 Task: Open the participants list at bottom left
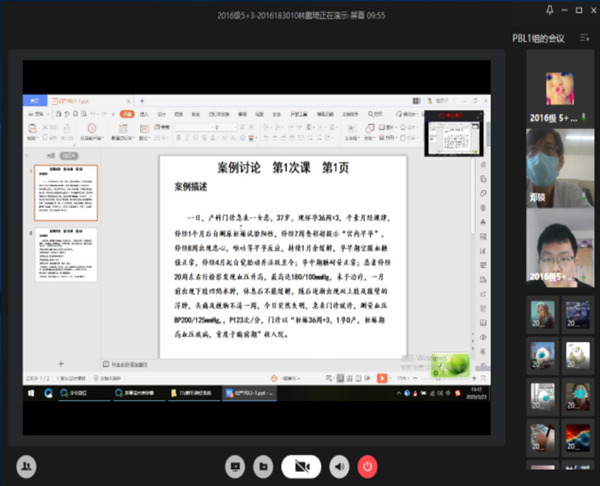[x=26, y=465]
